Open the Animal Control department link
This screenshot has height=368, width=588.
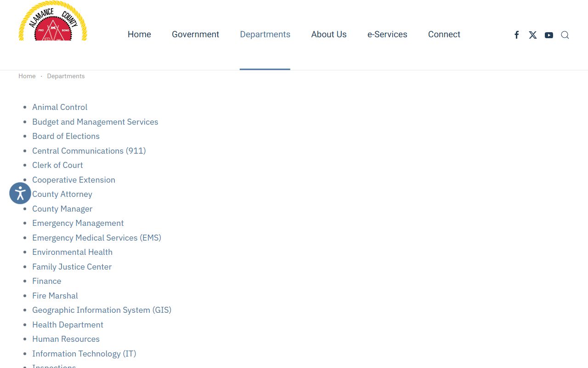pyautogui.click(x=60, y=107)
